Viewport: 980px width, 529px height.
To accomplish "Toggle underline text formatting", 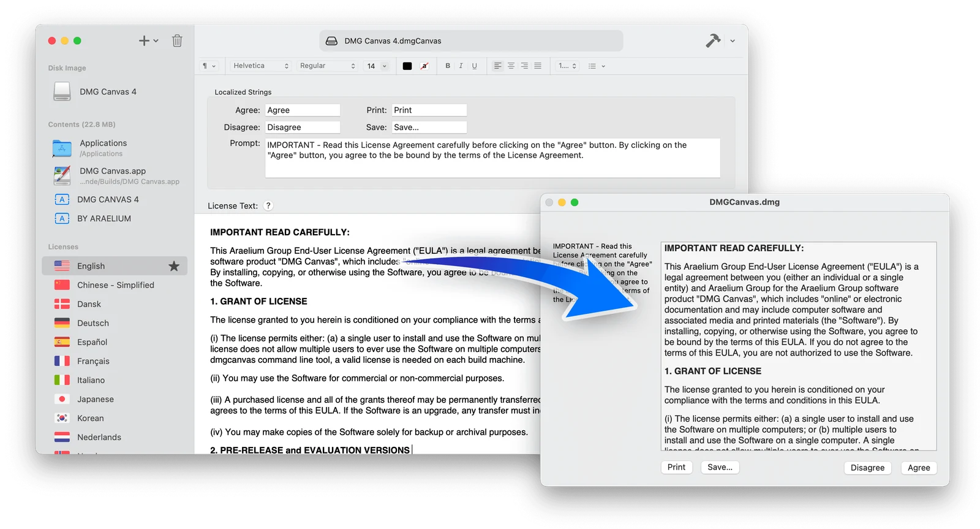I will (x=474, y=66).
